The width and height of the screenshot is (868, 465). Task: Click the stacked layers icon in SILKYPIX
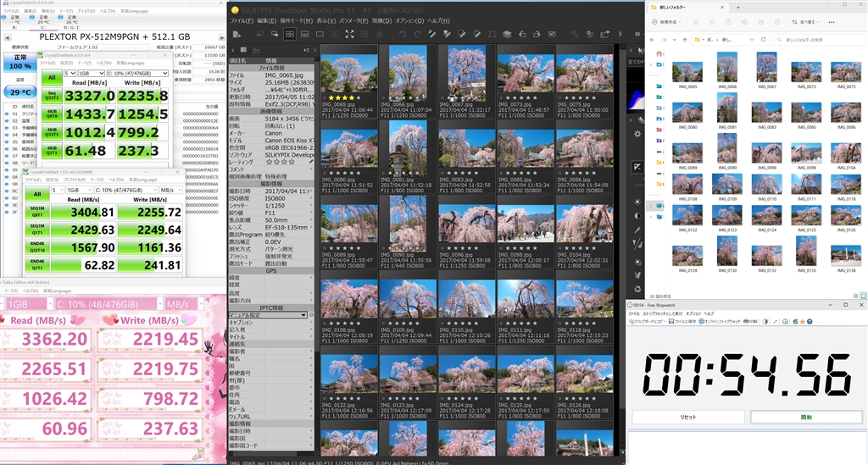click(507, 34)
